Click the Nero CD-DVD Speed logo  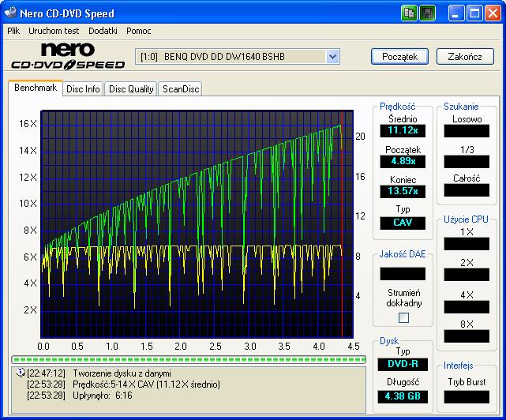68,56
